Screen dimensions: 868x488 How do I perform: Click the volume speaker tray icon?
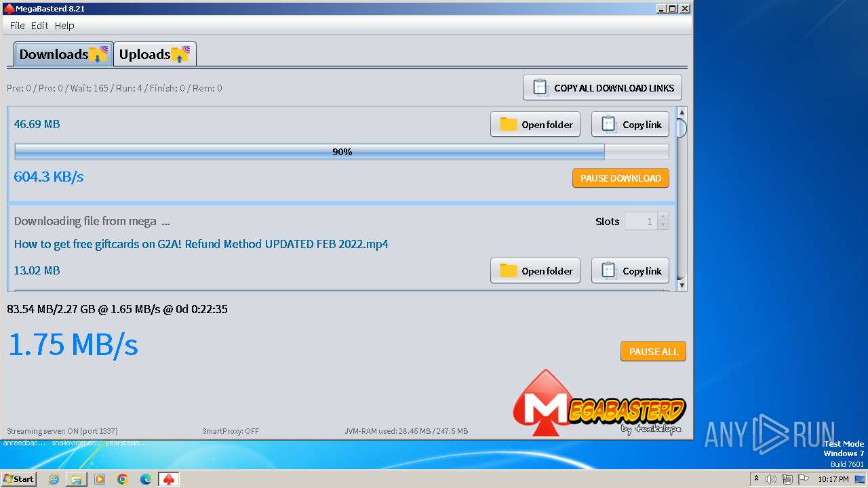771,479
